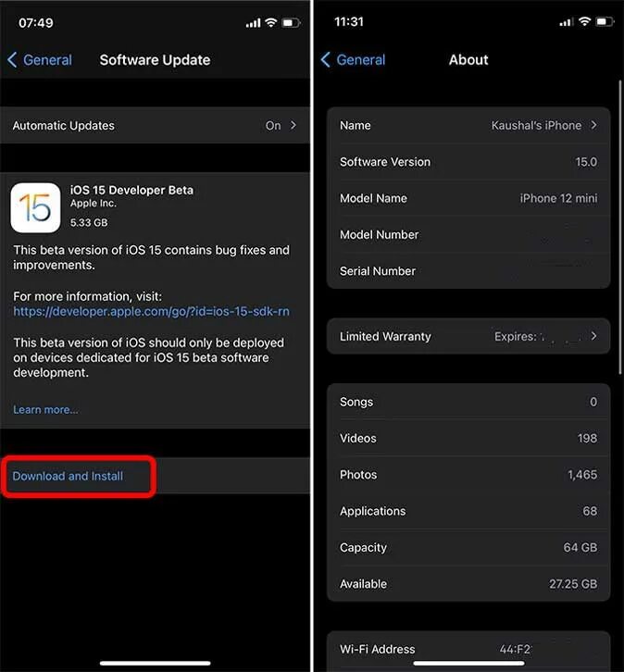Expand the Name row chevron

click(x=594, y=125)
